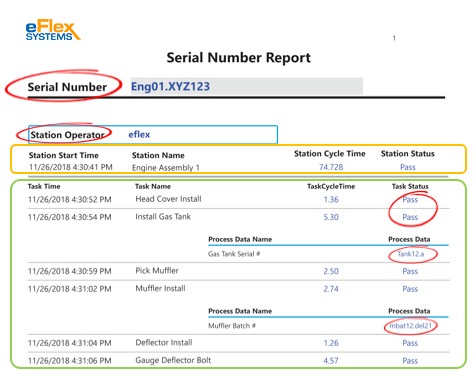Click the Head Cover Install task name
Viewport: 476px width, 376px height.
pyautogui.click(x=168, y=199)
